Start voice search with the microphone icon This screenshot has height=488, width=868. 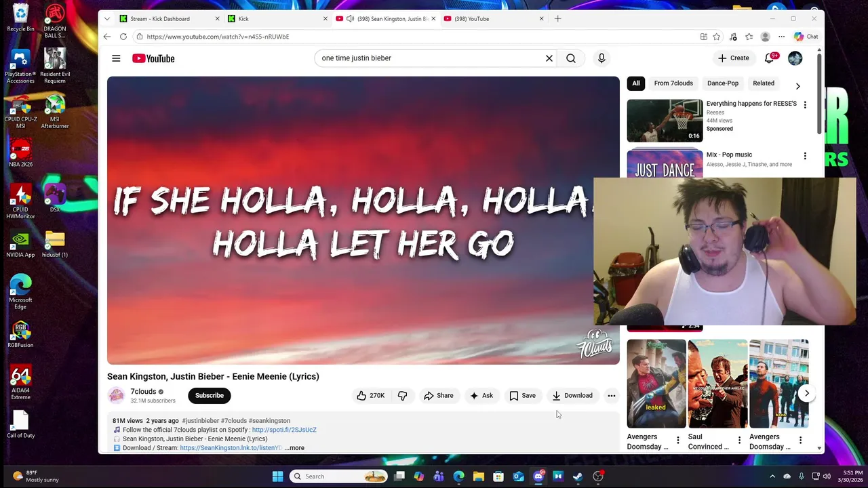[x=601, y=58]
